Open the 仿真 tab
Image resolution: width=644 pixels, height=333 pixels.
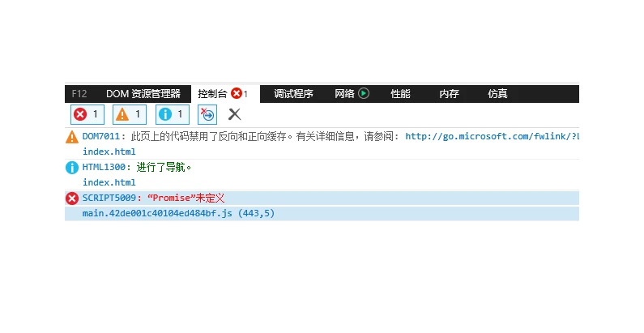498,94
